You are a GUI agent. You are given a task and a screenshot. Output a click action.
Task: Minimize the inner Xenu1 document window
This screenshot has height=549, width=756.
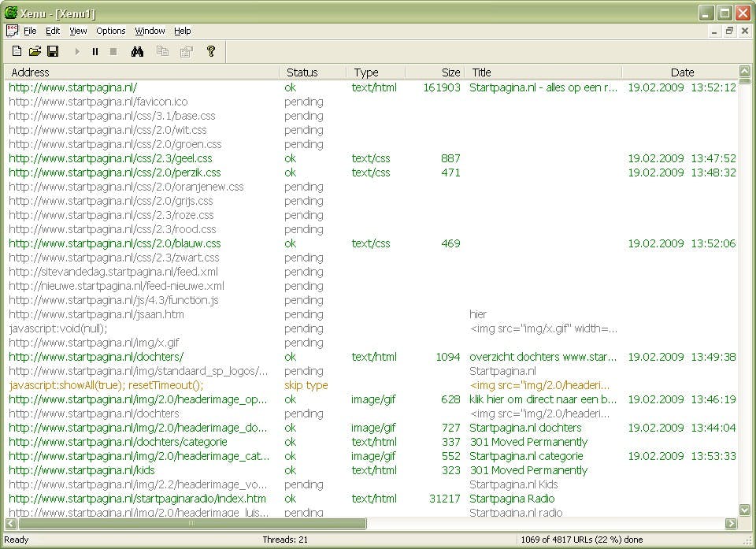tap(714, 31)
